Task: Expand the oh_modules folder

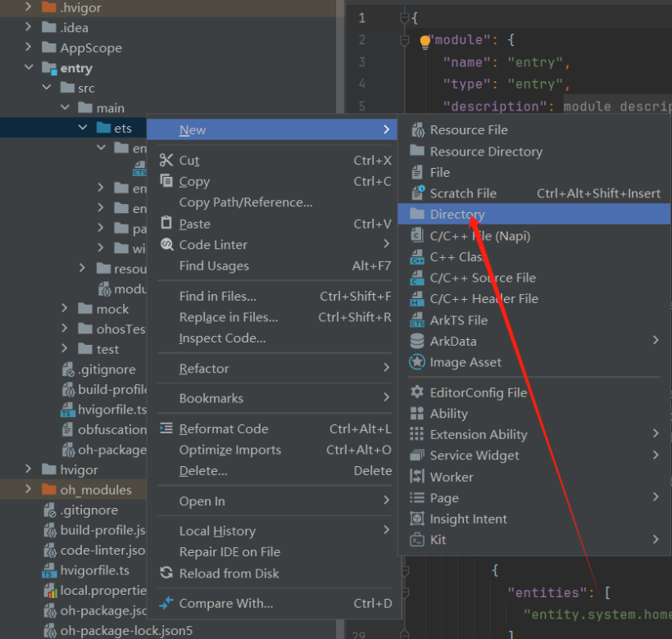Action: [x=29, y=489]
